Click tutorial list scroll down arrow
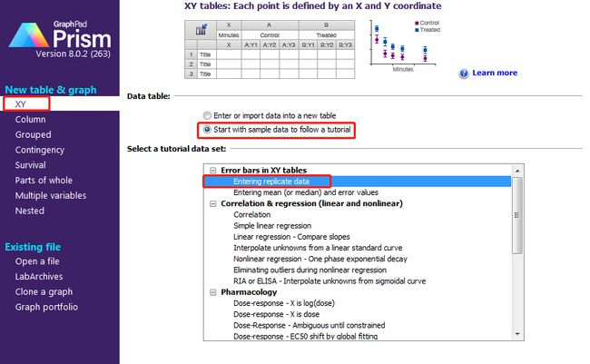590x364 pixels. pos(517,334)
